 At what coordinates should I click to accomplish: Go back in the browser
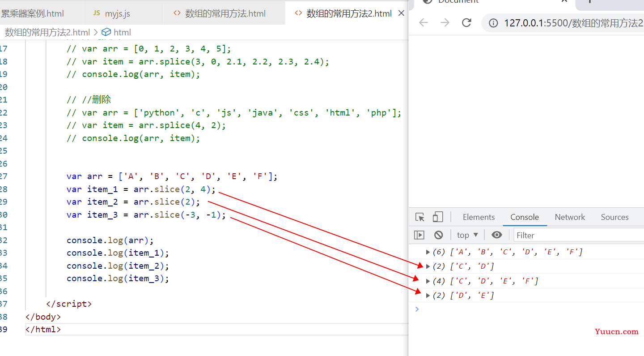(423, 23)
